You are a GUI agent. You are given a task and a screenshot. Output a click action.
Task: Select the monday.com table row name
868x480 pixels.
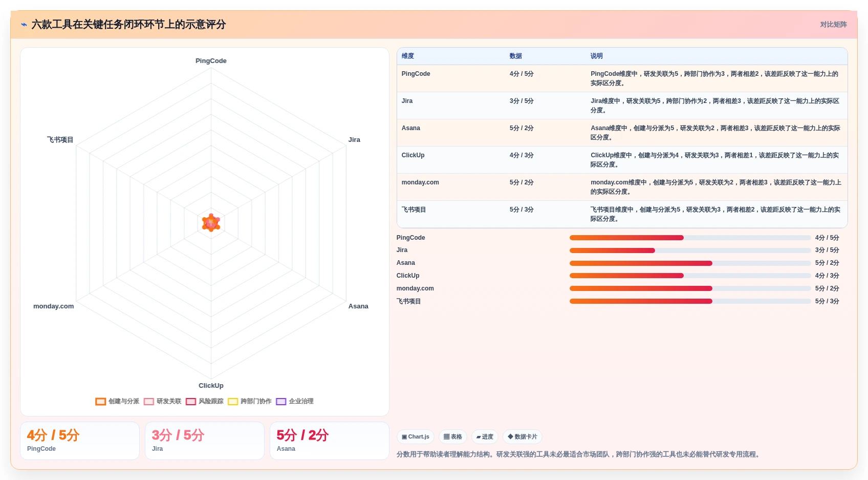point(420,182)
